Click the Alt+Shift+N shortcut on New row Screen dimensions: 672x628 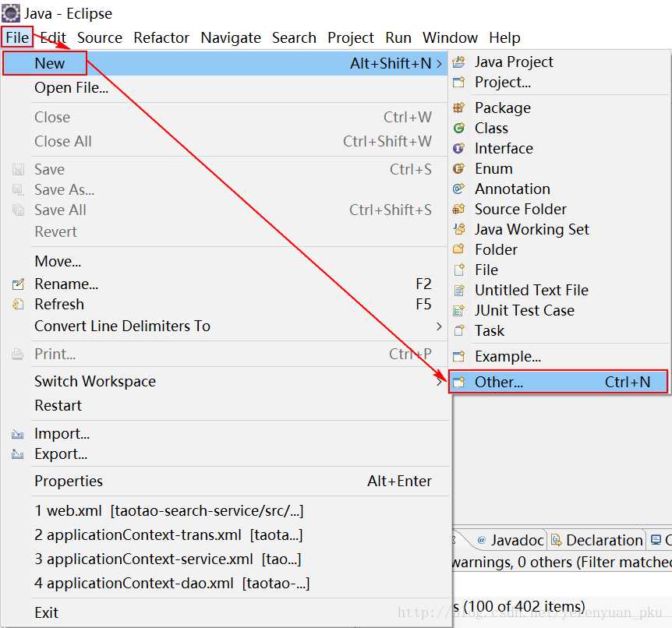click(x=391, y=63)
